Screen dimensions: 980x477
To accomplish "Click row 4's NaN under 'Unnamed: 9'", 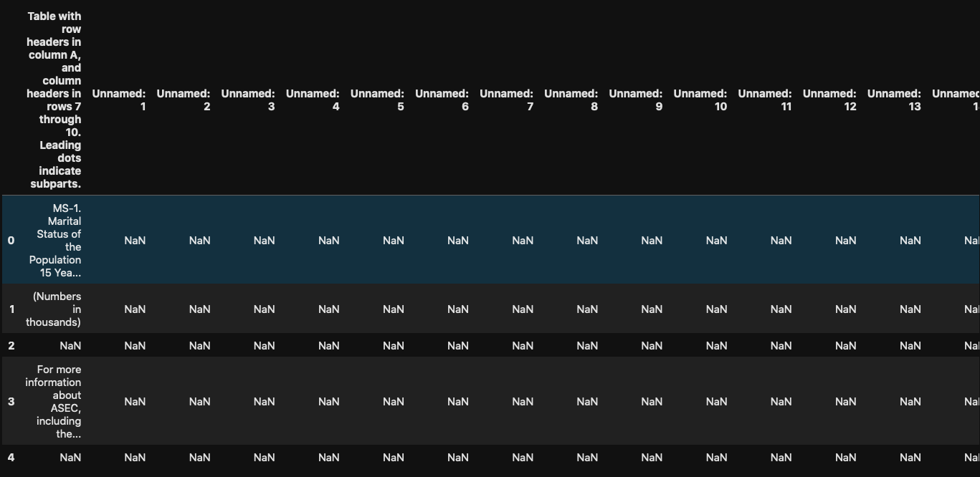I will tap(652, 458).
